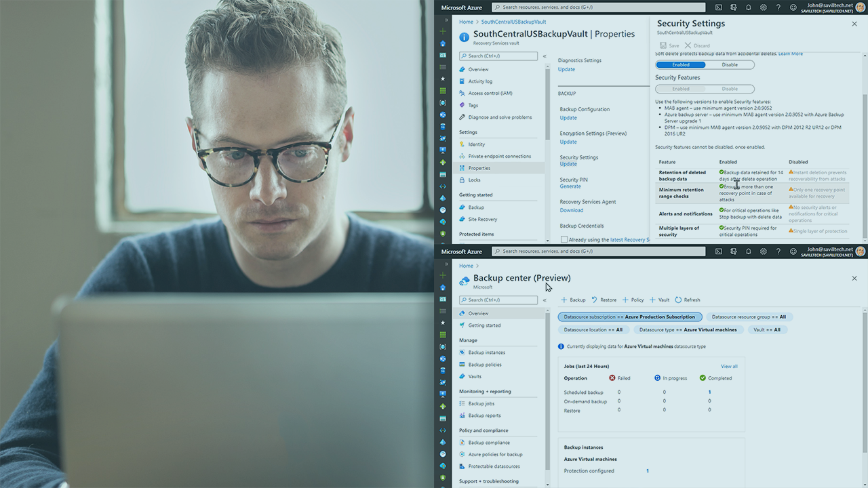Open Tags in the vault menu

pos(473,105)
